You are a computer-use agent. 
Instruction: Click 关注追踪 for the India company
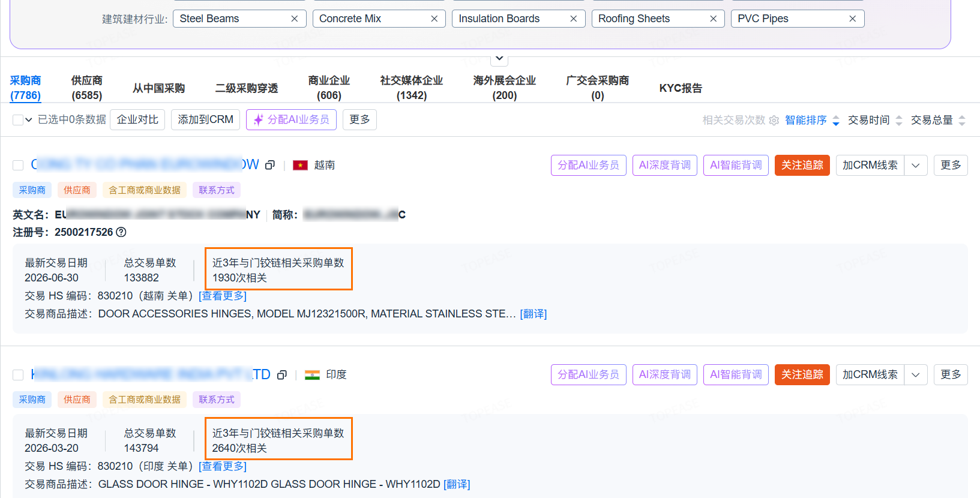tap(802, 374)
